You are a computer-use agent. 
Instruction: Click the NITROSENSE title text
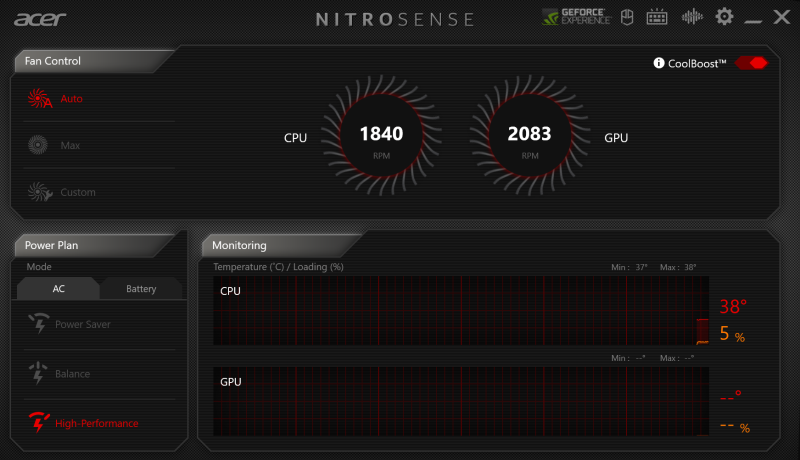[x=395, y=19]
